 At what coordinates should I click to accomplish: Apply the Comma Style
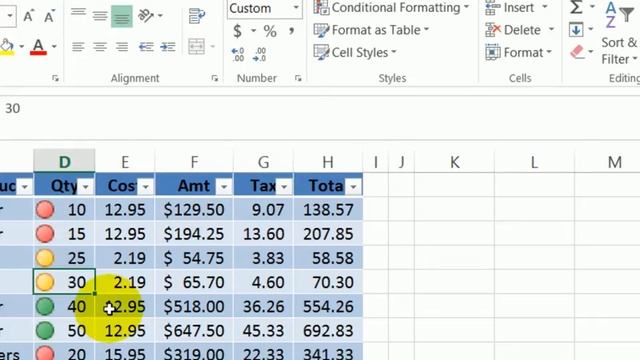[x=291, y=31]
